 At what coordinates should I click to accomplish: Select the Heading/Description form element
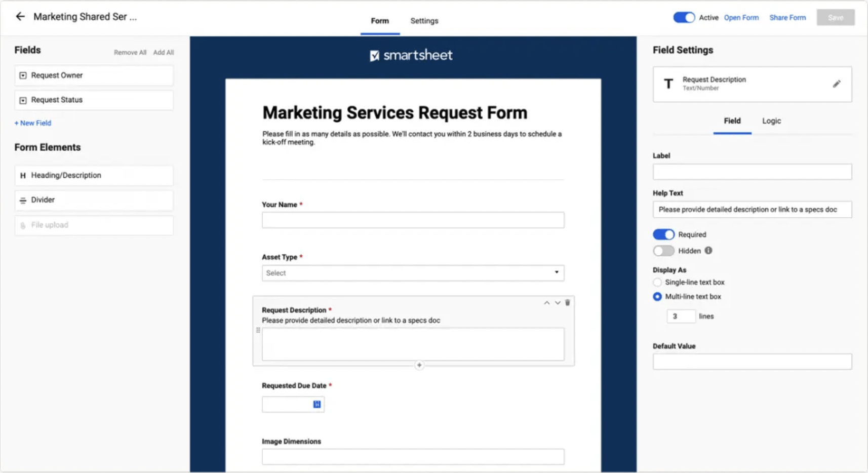point(93,175)
